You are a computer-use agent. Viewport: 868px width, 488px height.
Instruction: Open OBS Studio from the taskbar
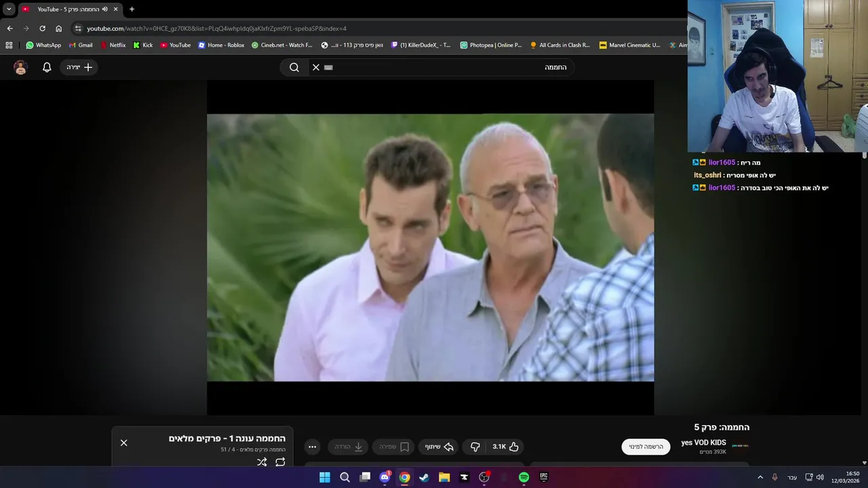point(484,477)
